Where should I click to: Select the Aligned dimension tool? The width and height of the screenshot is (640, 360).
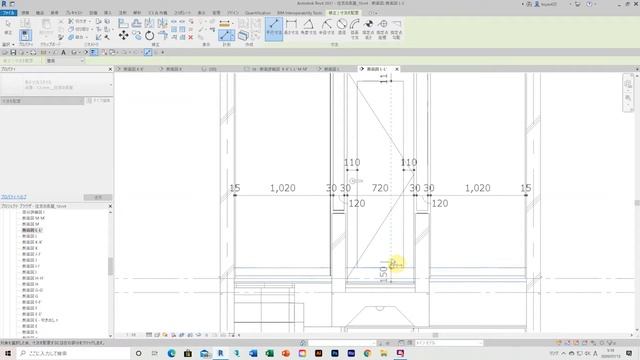click(273, 29)
